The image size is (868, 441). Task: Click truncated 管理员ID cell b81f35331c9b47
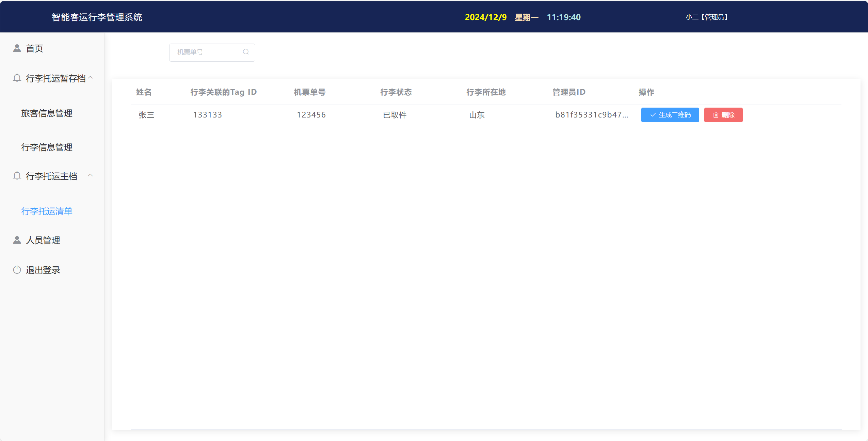coord(591,115)
